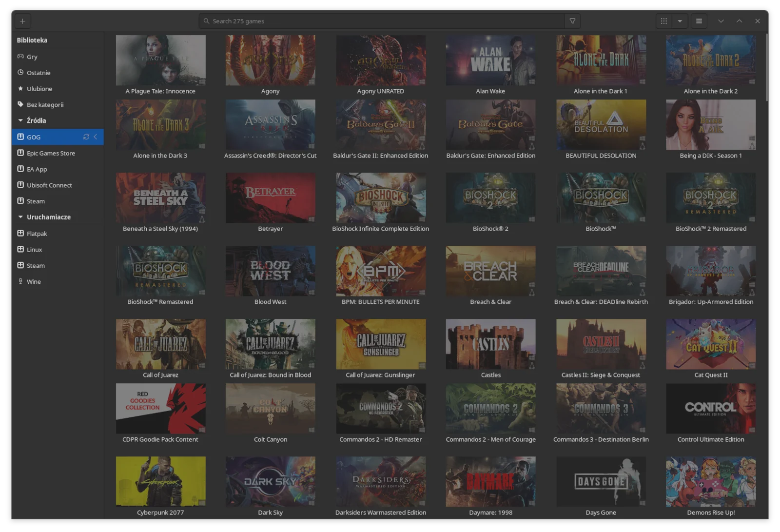Image resolution: width=780 pixels, height=532 pixels.
Task: Click the Ubisoft Connect source icon
Action: tap(20, 185)
